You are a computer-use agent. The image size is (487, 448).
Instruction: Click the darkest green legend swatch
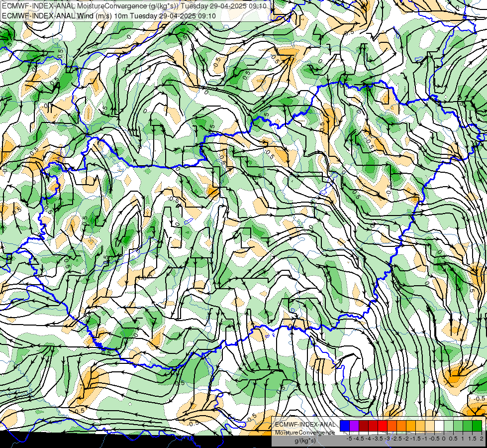point(477,426)
